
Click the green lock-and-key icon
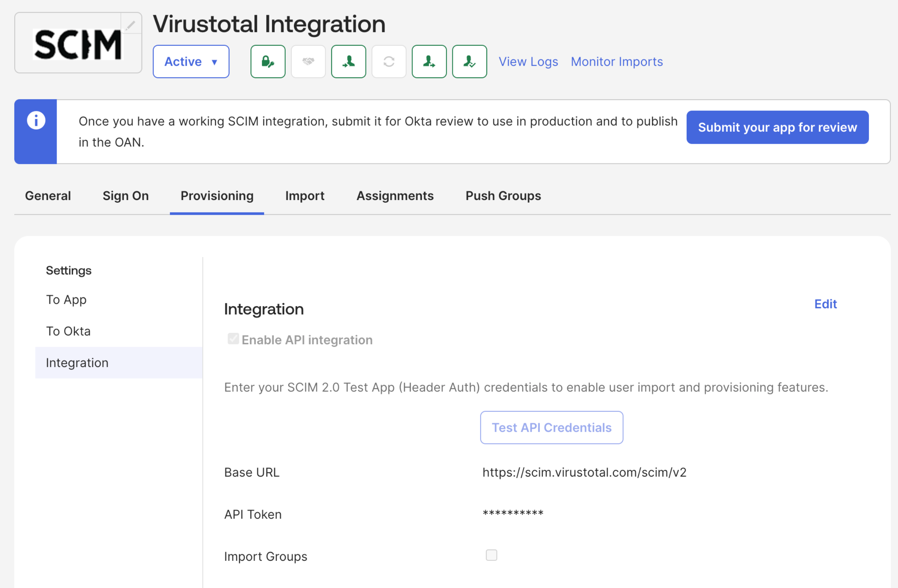tap(268, 62)
